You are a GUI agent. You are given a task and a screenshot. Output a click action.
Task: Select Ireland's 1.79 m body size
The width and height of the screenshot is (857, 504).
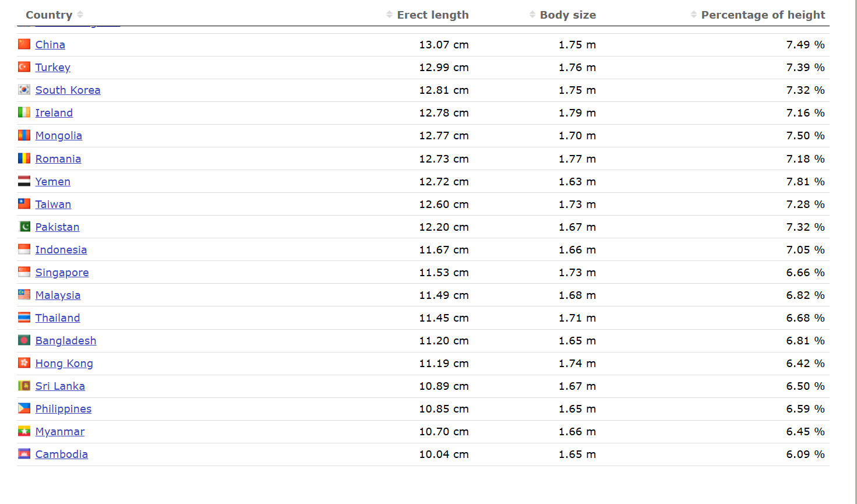(x=577, y=113)
